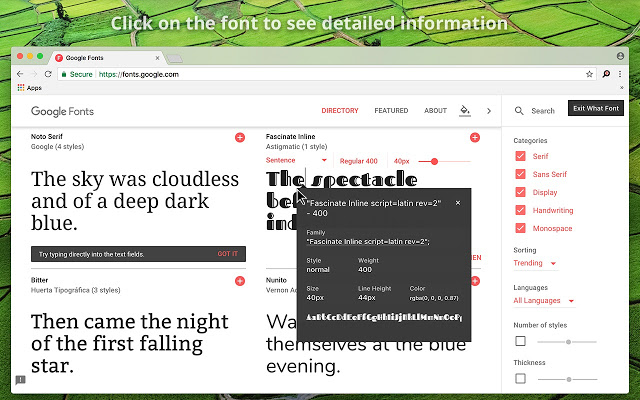Open the Bitter font name link
Screen dimensions: 640x400
pos(39,280)
